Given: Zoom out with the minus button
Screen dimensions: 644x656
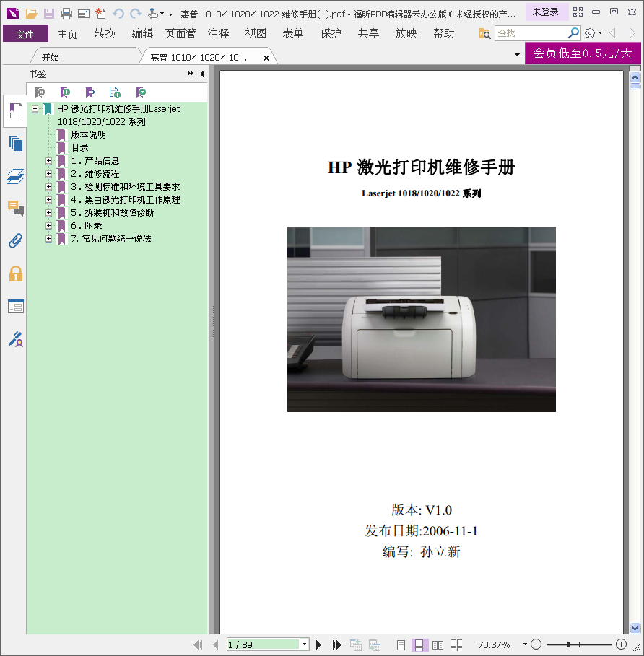Looking at the screenshot, I should coord(536,644).
